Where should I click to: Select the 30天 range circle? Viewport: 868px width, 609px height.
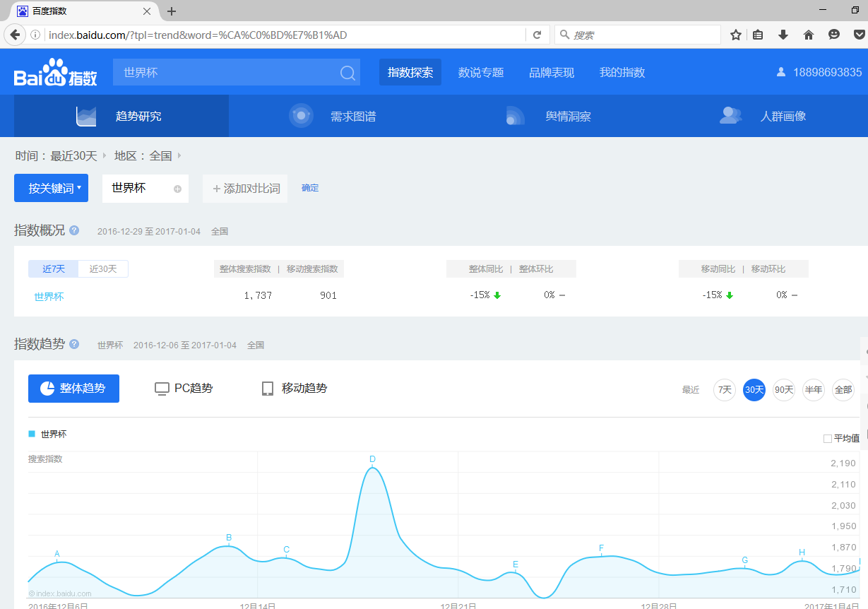point(754,389)
